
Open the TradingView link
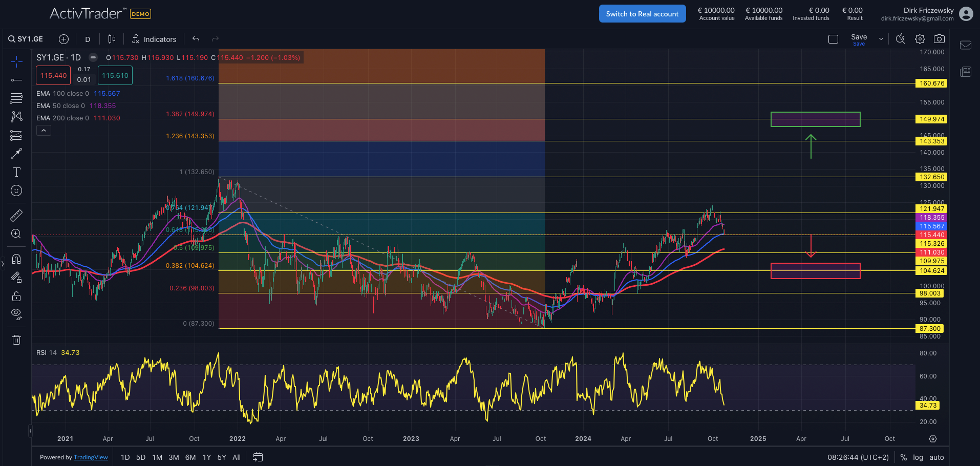click(91, 457)
